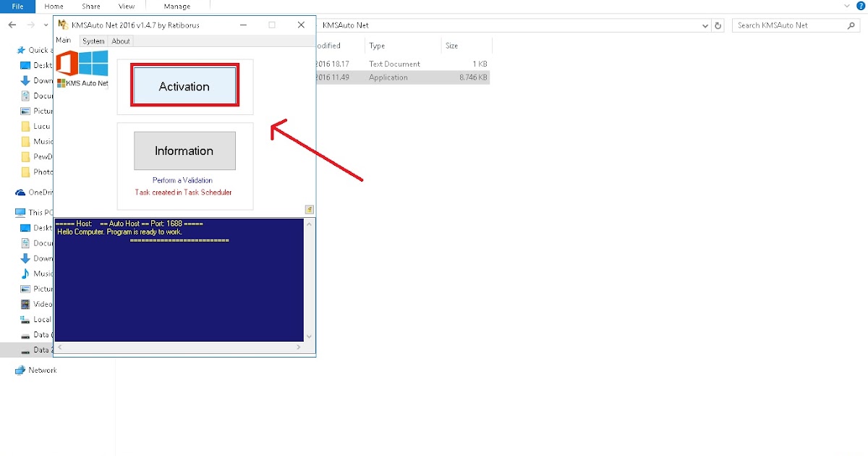Expand the ribbon with the chevron

click(848, 6)
